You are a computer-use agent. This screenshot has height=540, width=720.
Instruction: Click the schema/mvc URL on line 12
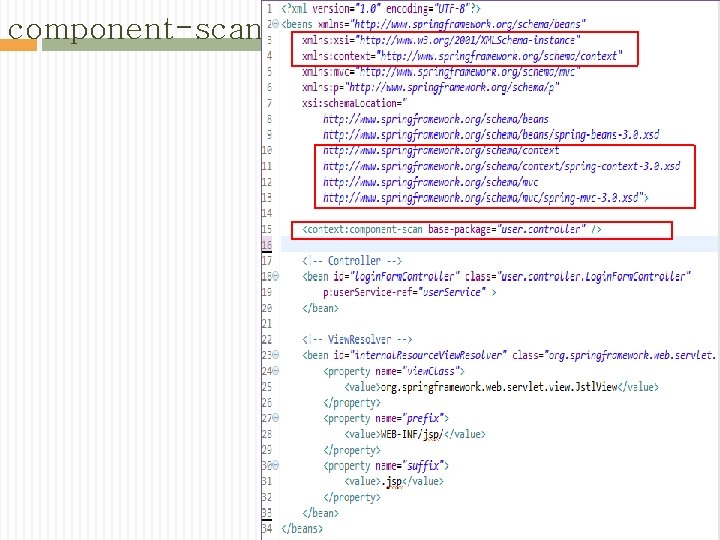click(x=430, y=182)
